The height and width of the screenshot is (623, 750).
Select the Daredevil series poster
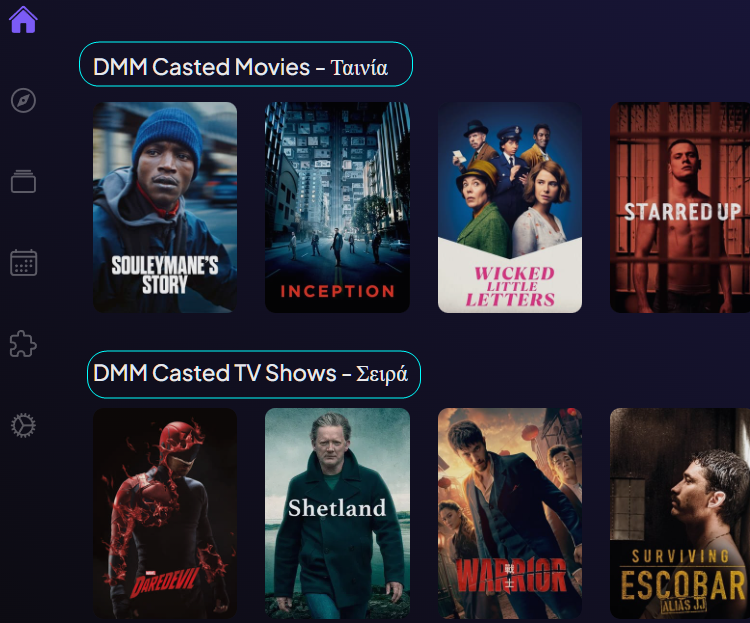click(165, 513)
